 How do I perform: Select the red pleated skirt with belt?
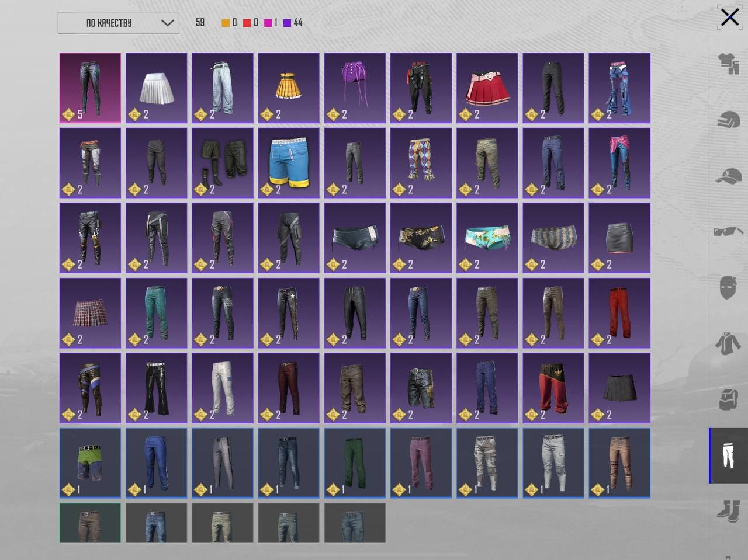click(x=487, y=88)
